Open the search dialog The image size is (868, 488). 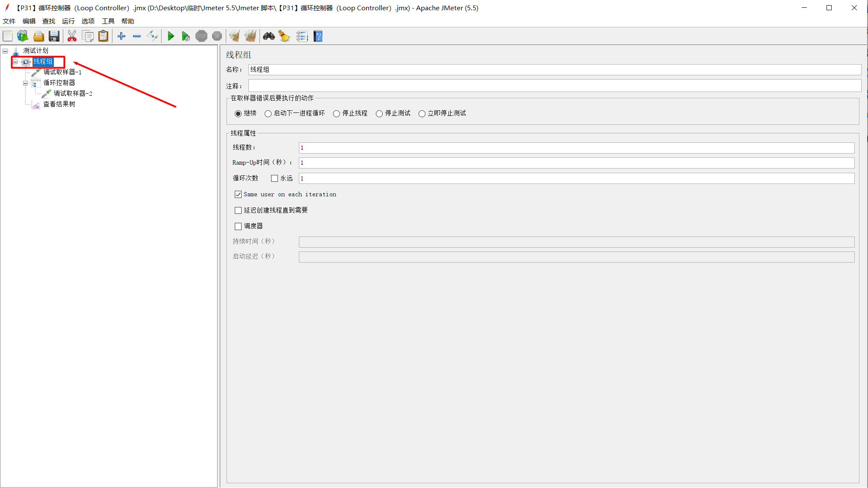click(269, 36)
